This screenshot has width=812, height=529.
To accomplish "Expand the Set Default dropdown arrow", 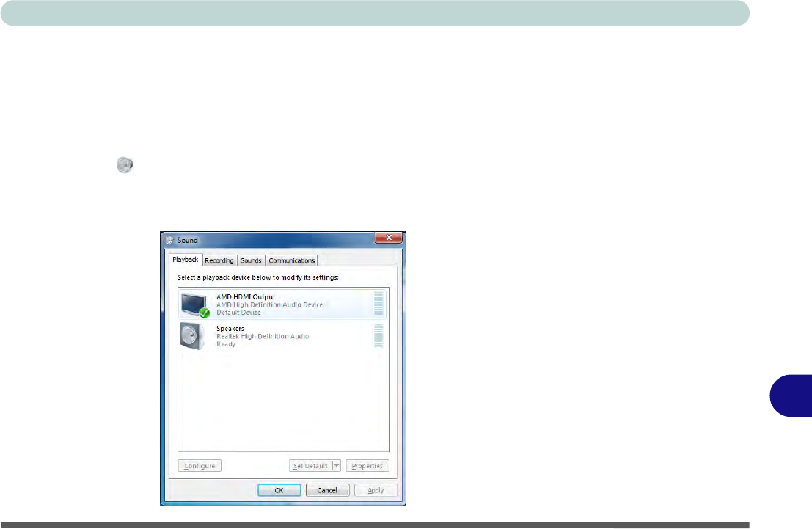I will coord(337,466).
